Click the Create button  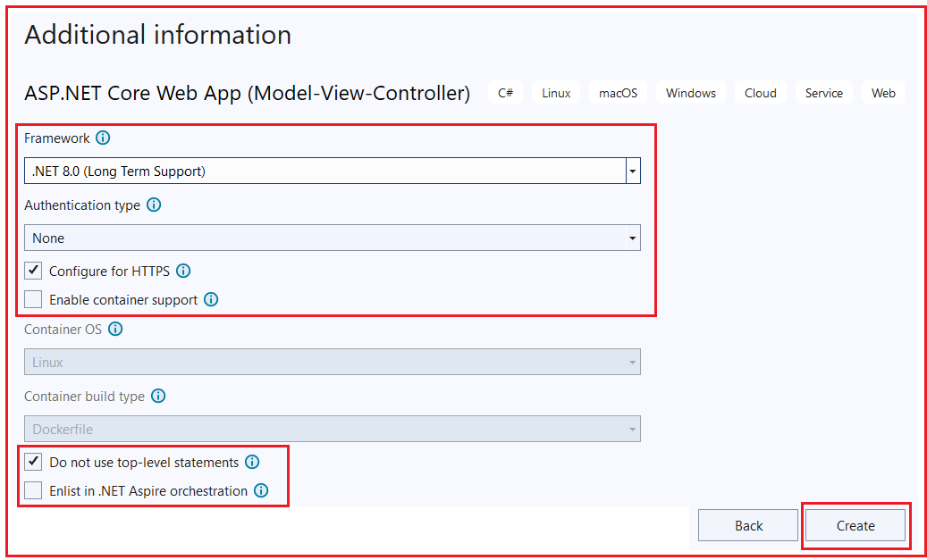[855, 525]
